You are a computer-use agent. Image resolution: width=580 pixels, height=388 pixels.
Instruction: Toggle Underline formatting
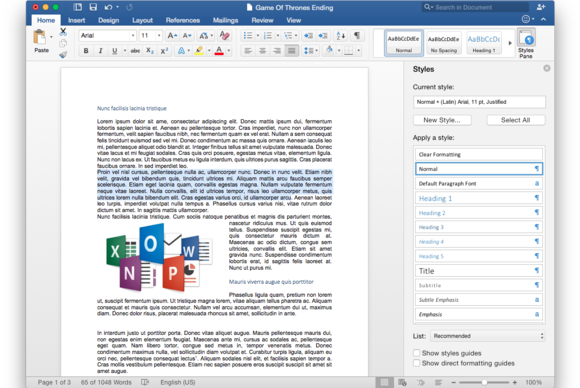pos(115,51)
